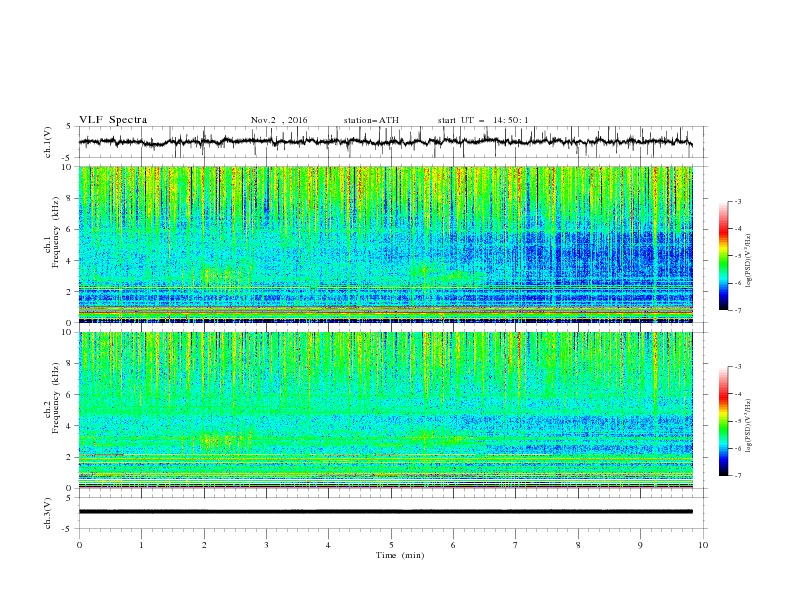
Task: Click the ch.1 colorbar log(PSD) label
Action: pyautogui.click(x=748, y=261)
